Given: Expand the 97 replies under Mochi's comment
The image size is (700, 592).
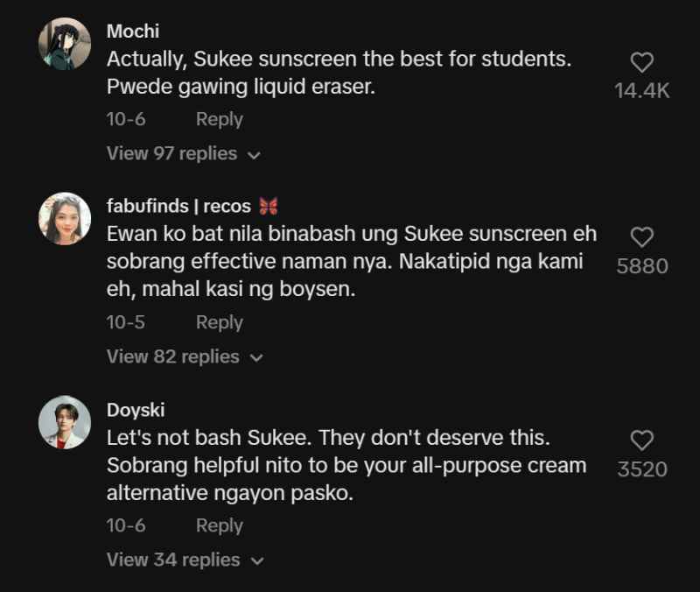Looking at the screenshot, I should pyautogui.click(x=171, y=153).
